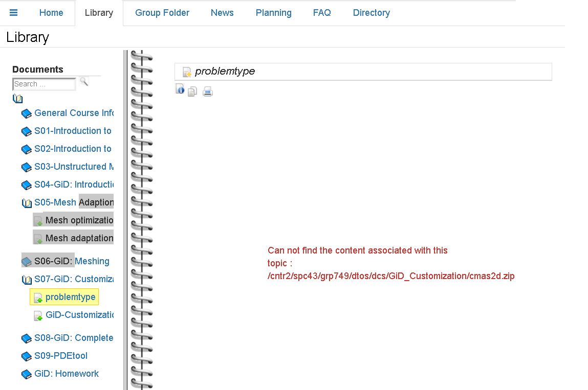Open the GiD: Homework link

click(67, 374)
